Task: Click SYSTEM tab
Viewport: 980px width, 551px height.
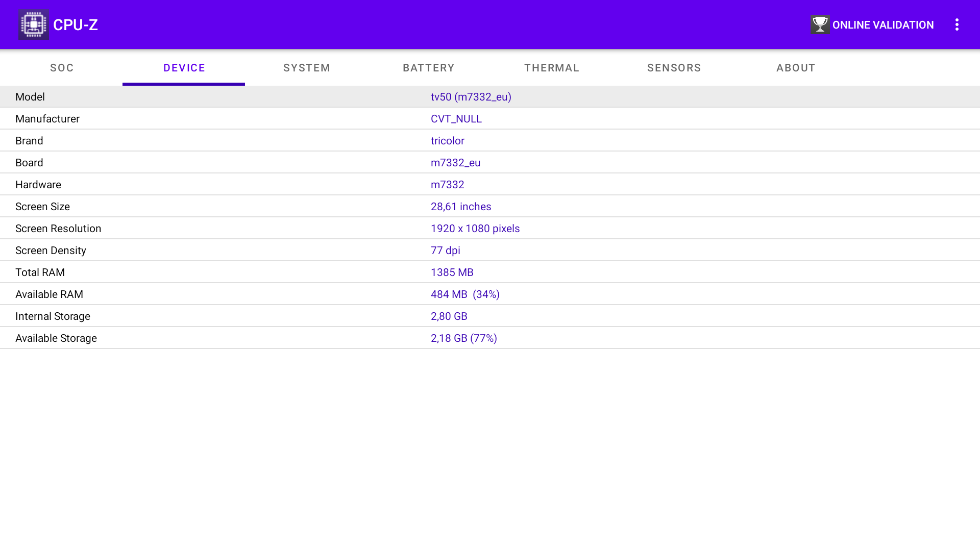Action: [306, 67]
